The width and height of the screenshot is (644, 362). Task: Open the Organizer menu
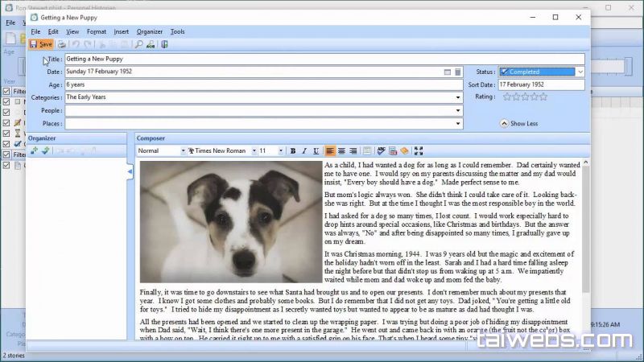click(x=149, y=31)
